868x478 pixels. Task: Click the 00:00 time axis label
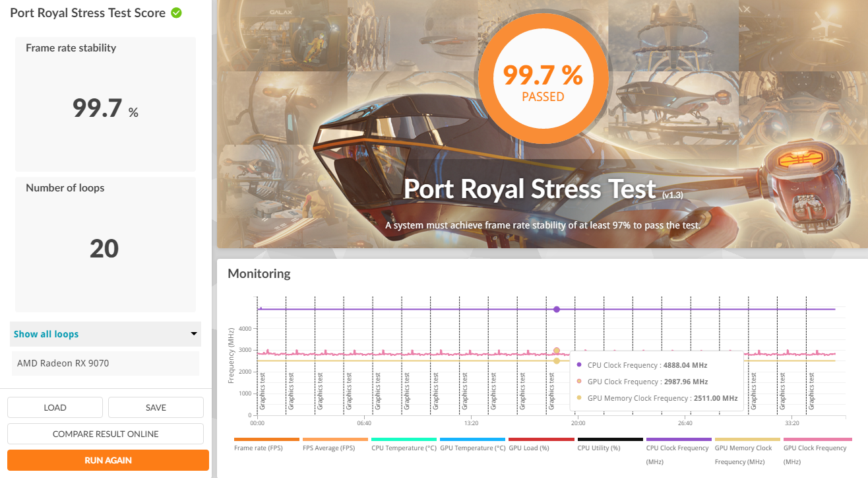point(257,423)
